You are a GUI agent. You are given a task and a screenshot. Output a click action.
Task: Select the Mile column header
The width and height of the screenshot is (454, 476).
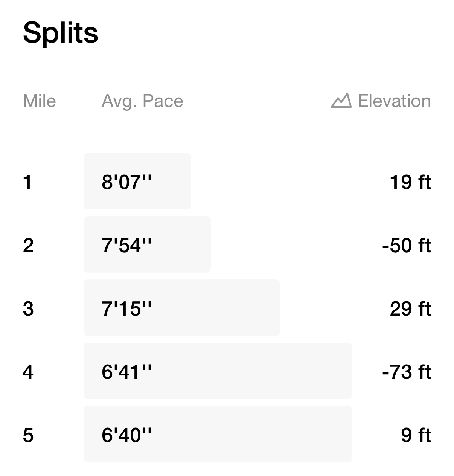[40, 101]
